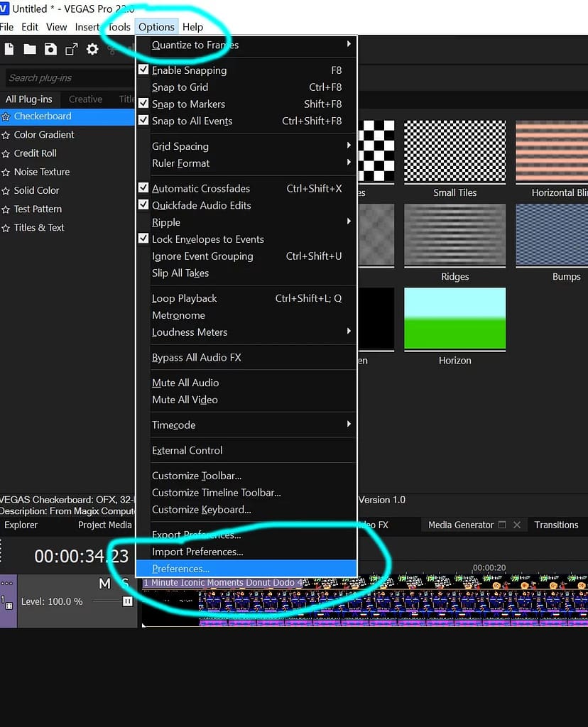Click the star icon next to Test Pattern
The image size is (588, 727).
pos(6,209)
